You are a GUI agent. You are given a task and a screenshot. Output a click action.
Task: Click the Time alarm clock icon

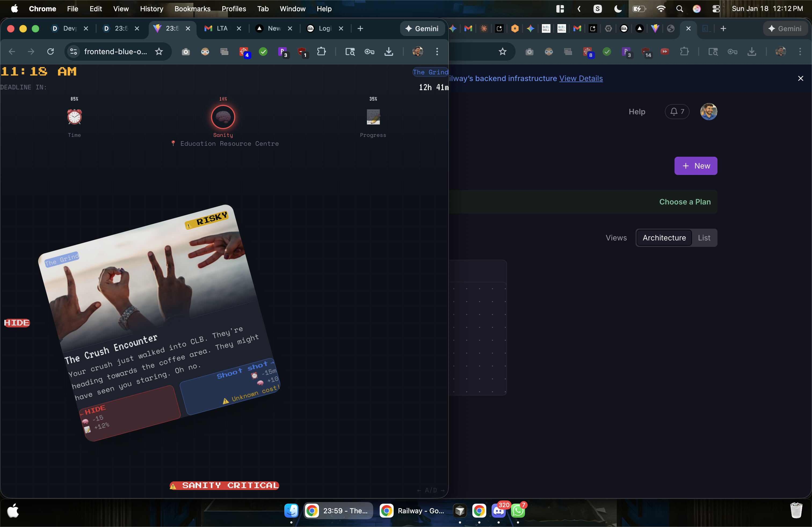[x=74, y=117]
